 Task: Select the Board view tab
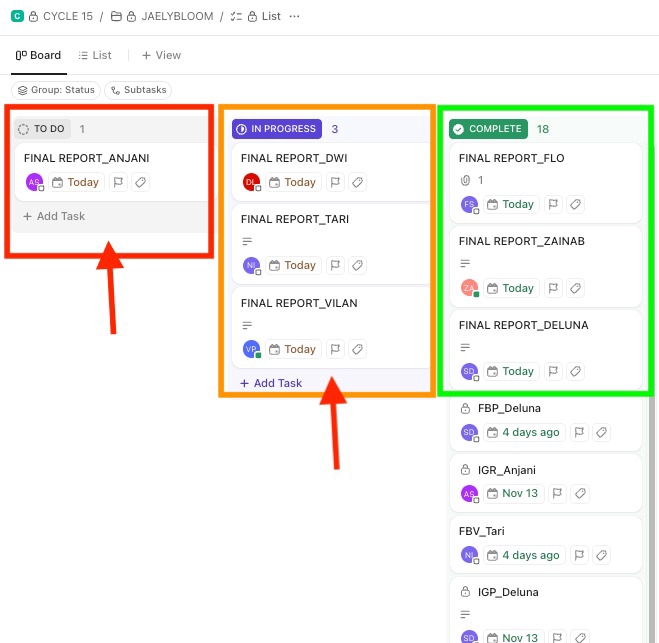(x=38, y=55)
